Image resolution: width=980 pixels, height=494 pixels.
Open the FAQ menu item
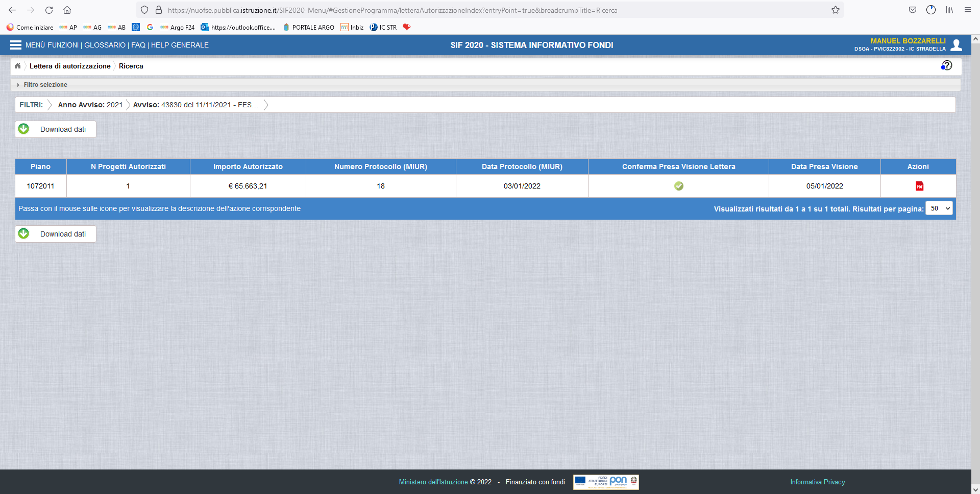(138, 45)
